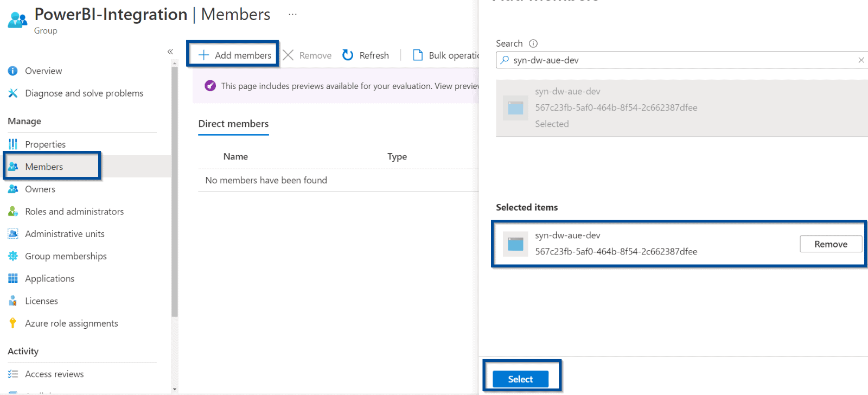
Task: Click the Group memberships gear icon
Action: click(13, 256)
